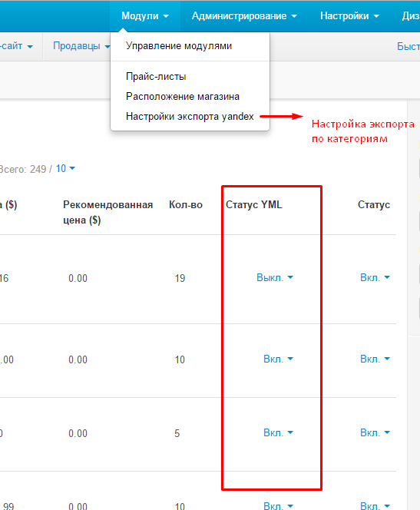The image size is (420, 510).
Task: Toggle YML status Вкл. in second row
Action: (x=278, y=359)
